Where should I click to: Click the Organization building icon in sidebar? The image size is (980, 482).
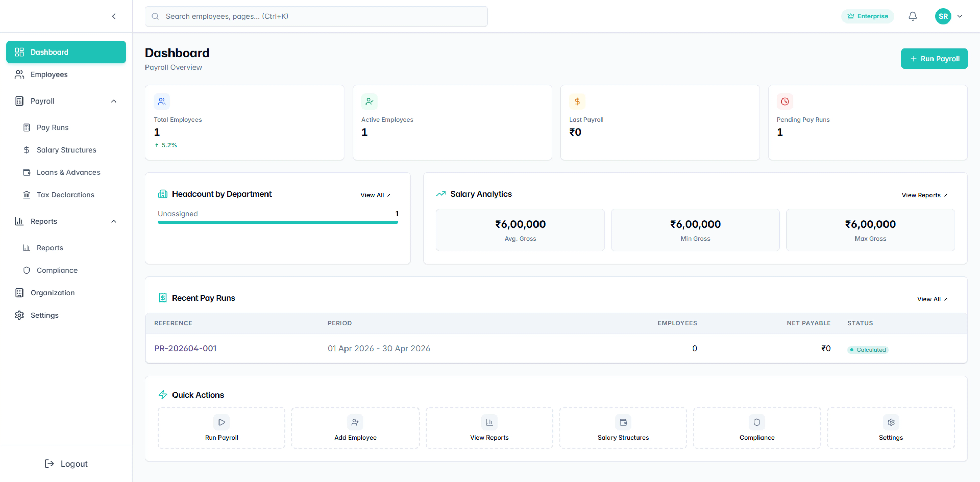19,293
